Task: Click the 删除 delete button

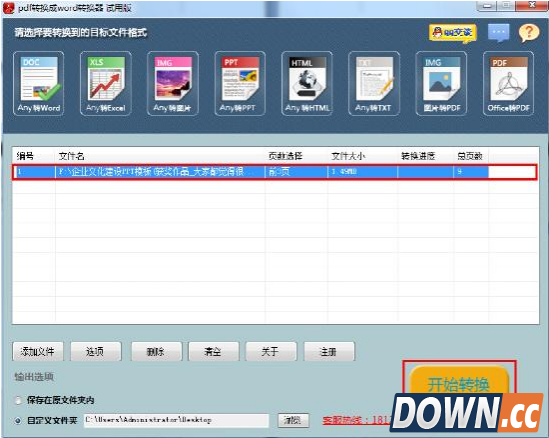Action: (157, 351)
